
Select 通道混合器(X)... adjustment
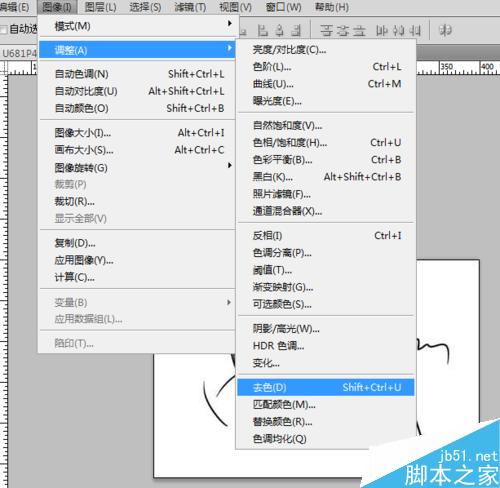(326, 211)
